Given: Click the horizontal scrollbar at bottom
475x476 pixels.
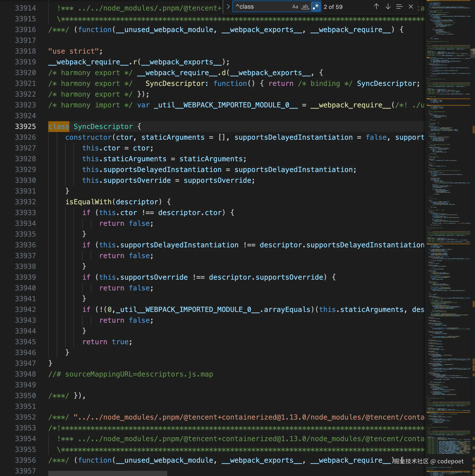Looking at the screenshot, I should (108, 473).
